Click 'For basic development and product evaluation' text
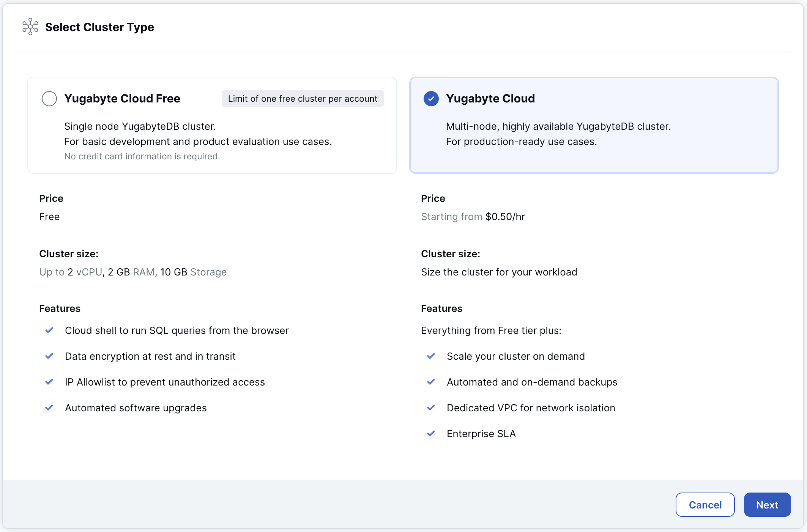The image size is (807, 532). [198, 142]
